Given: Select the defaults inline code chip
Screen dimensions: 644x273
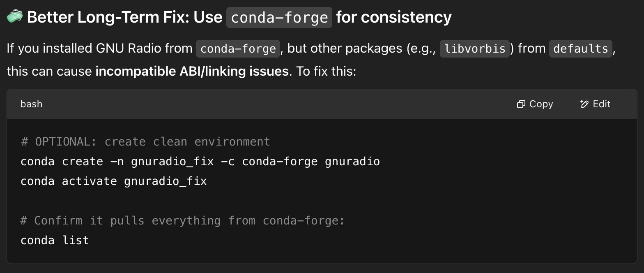Looking at the screenshot, I should 581,49.
